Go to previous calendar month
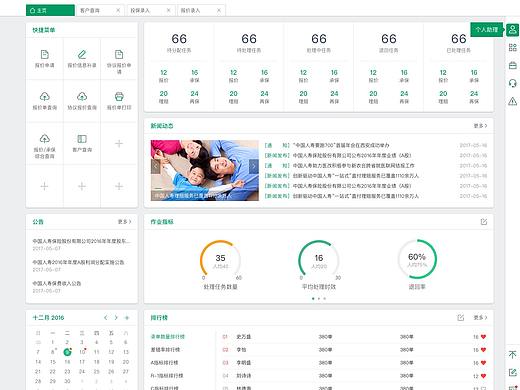The height and width of the screenshot is (390, 520). click(x=105, y=318)
